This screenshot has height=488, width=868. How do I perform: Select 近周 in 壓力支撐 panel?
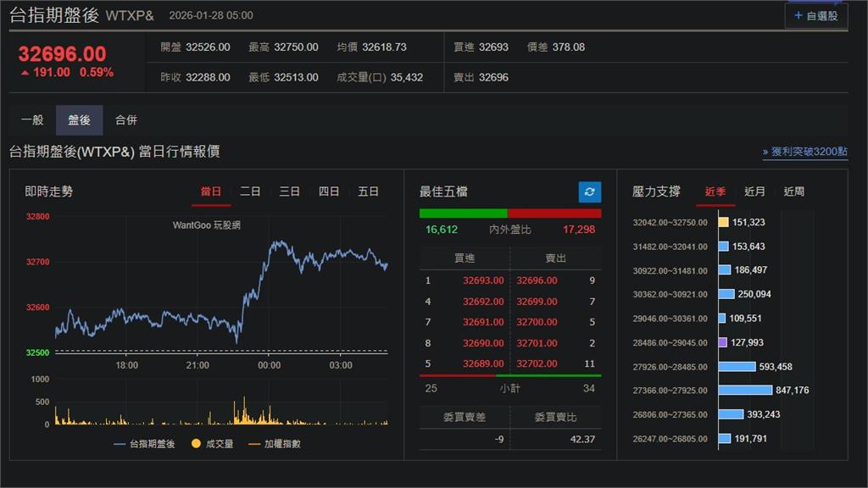[x=793, y=191]
